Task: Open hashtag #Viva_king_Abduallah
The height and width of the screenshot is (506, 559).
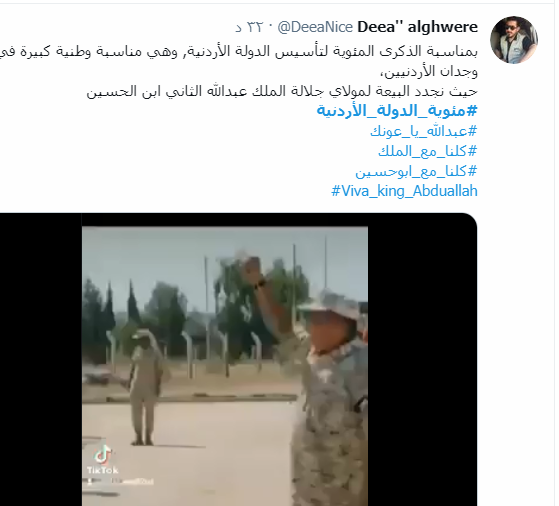Action: coord(404,191)
